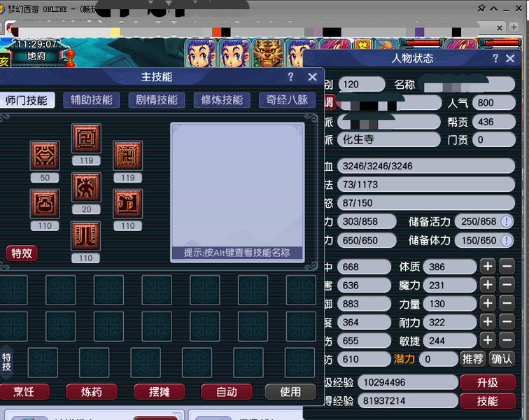529x420 pixels.
Task: Select the level 20 center skill icon
Action: tap(86, 188)
